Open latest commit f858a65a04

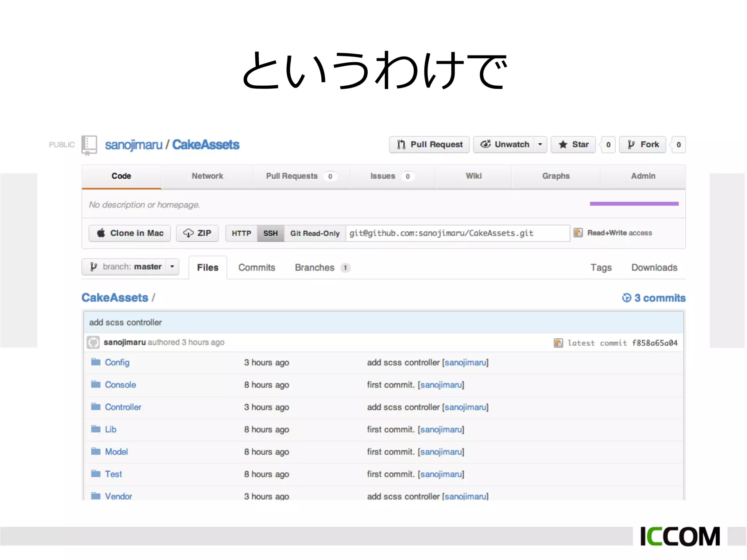tap(655, 343)
